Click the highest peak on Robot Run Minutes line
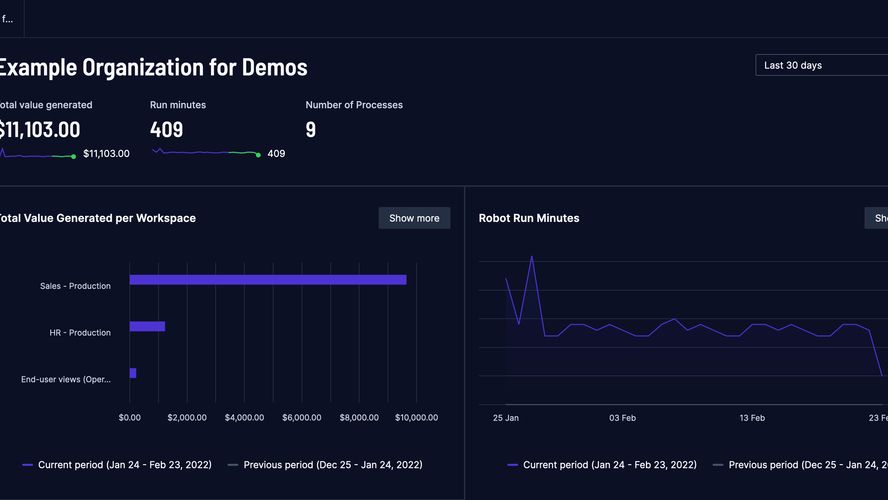Image resolution: width=888 pixels, height=500 pixels. coord(531,257)
